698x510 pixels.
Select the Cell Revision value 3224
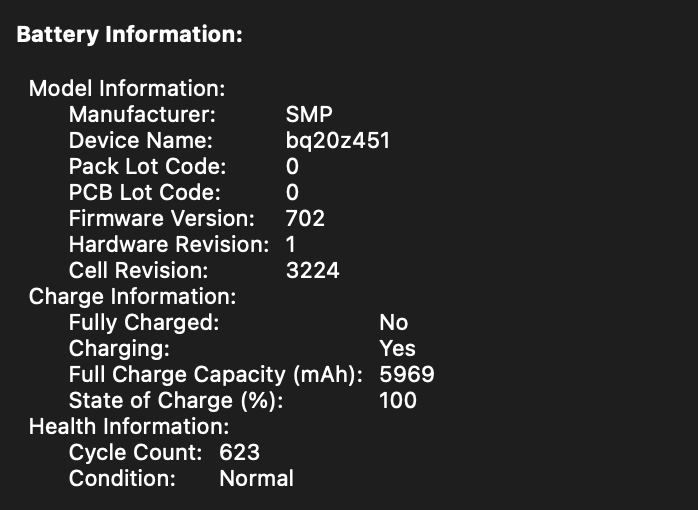coord(312,270)
